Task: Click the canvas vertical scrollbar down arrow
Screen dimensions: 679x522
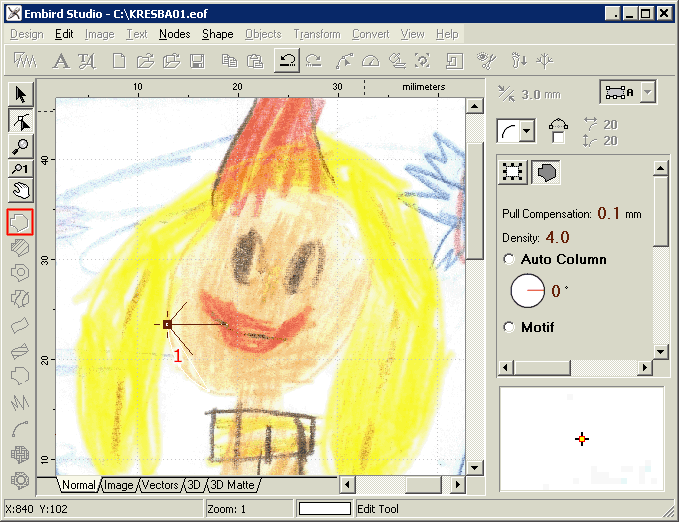Action: (475, 467)
